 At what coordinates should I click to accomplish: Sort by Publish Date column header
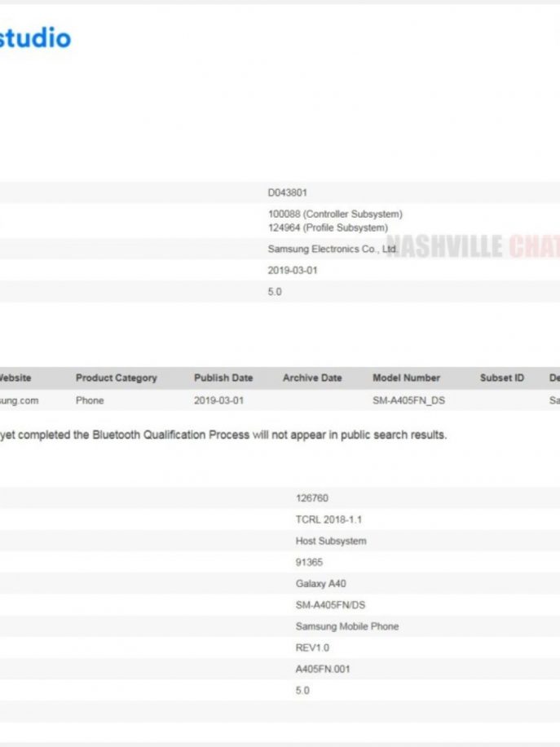[x=223, y=378]
